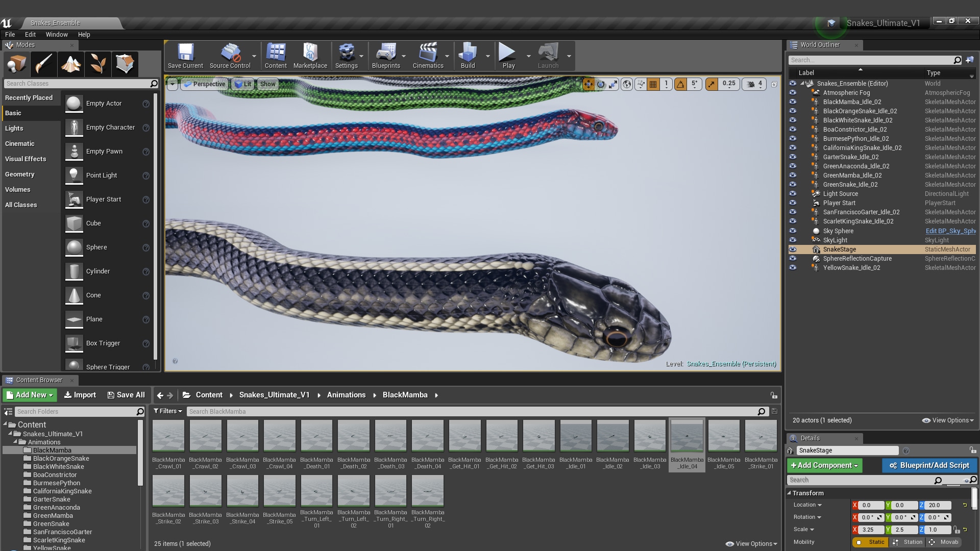This screenshot has width=980, height=551.
Task: Click the Blueprints toolbar icon
Action: [x=386, y=55]
